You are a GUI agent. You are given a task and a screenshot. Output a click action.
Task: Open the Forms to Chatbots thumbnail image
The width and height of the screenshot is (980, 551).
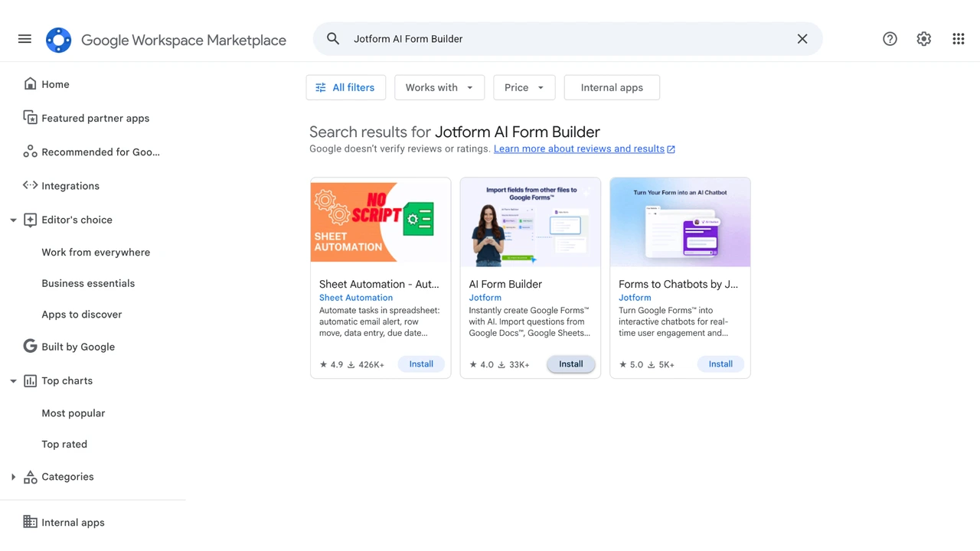click(x=680, y=222)
